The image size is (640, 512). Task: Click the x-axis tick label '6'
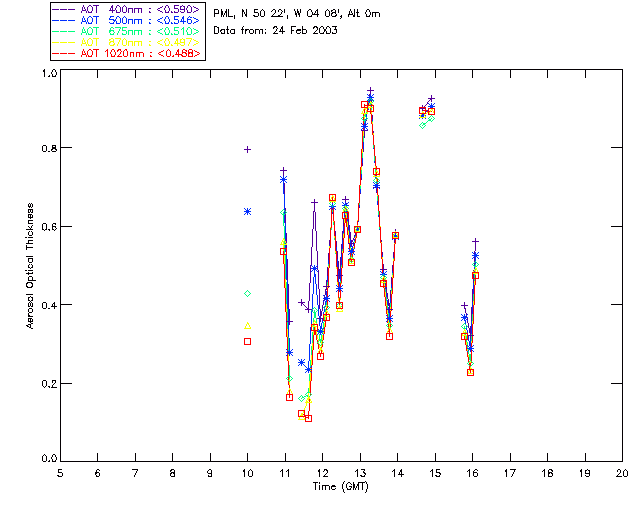(x=98, y=473)
